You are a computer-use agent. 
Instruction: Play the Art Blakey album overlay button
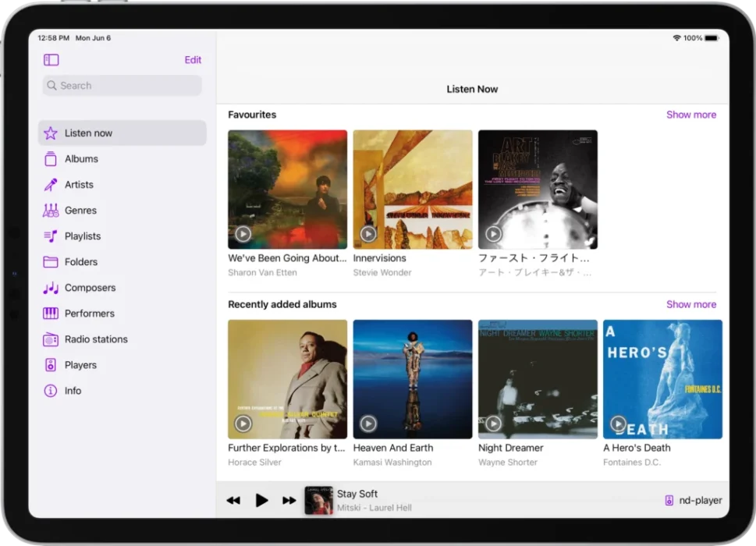pyautogui.click(x=493, y=234)
